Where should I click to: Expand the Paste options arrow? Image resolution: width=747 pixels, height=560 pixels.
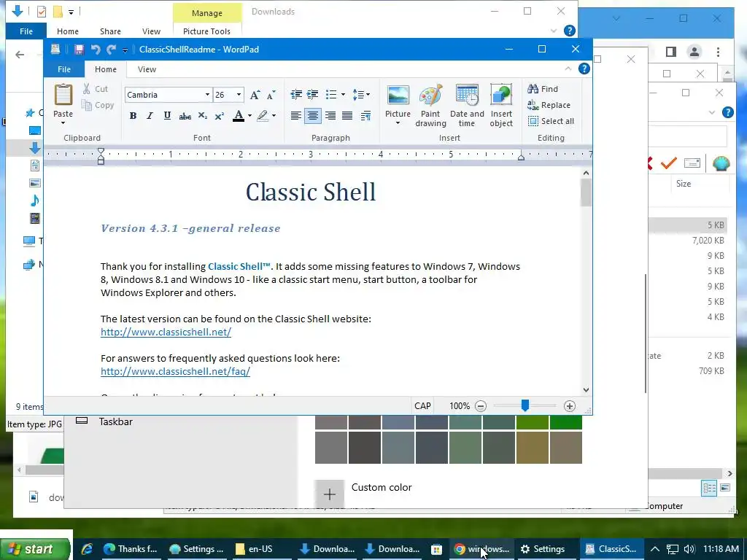tap(63, 122)
